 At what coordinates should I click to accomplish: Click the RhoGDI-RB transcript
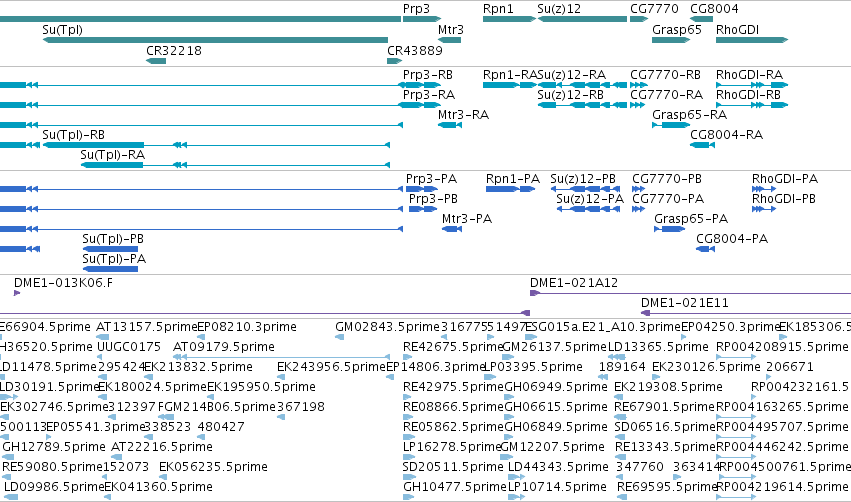click(x=752, y=105)
